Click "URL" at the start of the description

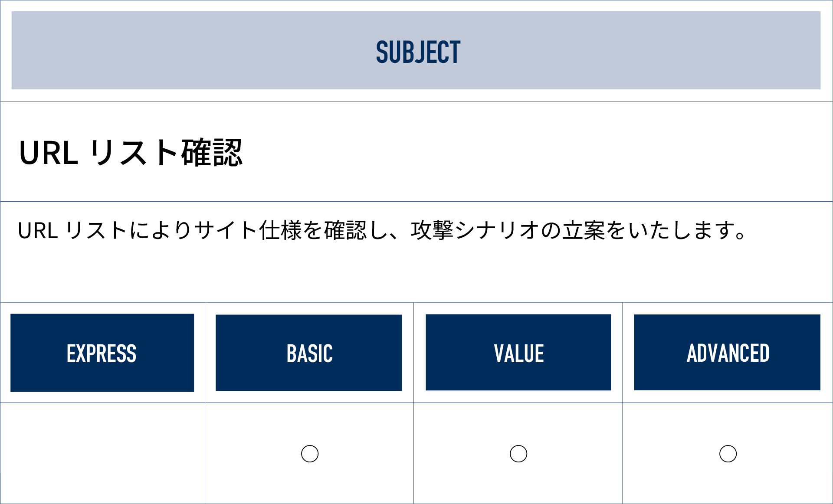(x=38, y=230)
